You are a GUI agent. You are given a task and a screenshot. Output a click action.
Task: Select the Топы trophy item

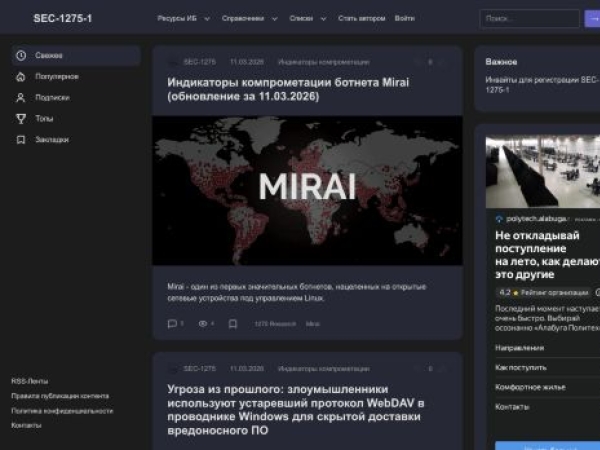click(x=44, y=119)
